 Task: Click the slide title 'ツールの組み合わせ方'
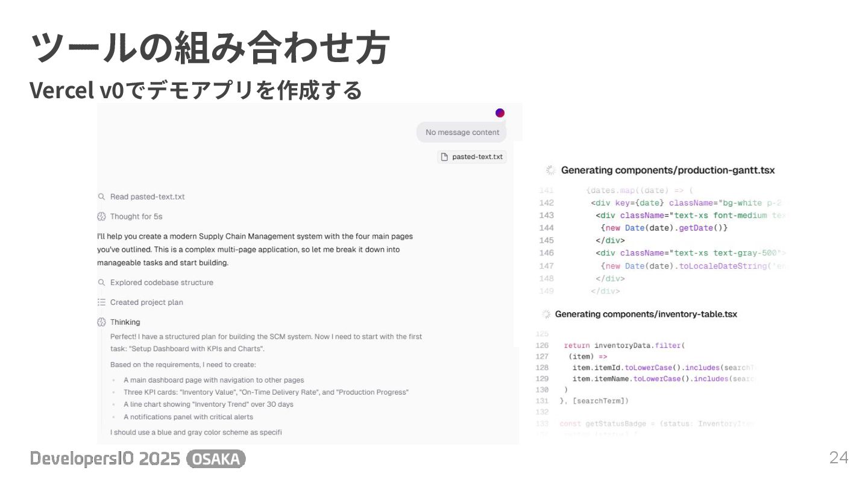(210, 48)
